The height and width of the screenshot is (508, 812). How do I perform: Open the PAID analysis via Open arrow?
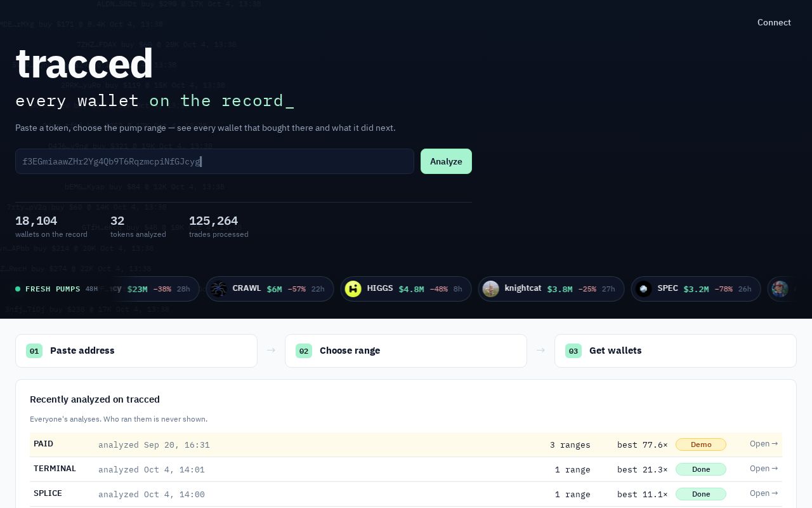(x=764, y=444)
